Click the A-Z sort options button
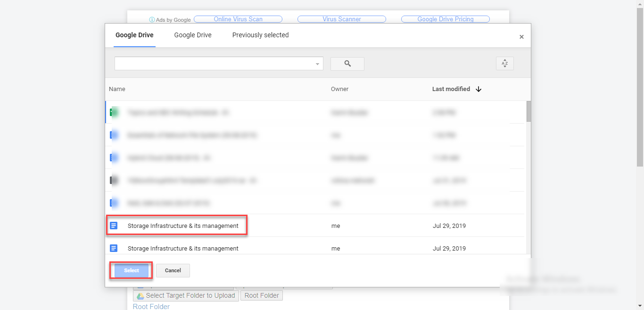644x310 pixels. (504, 63)
